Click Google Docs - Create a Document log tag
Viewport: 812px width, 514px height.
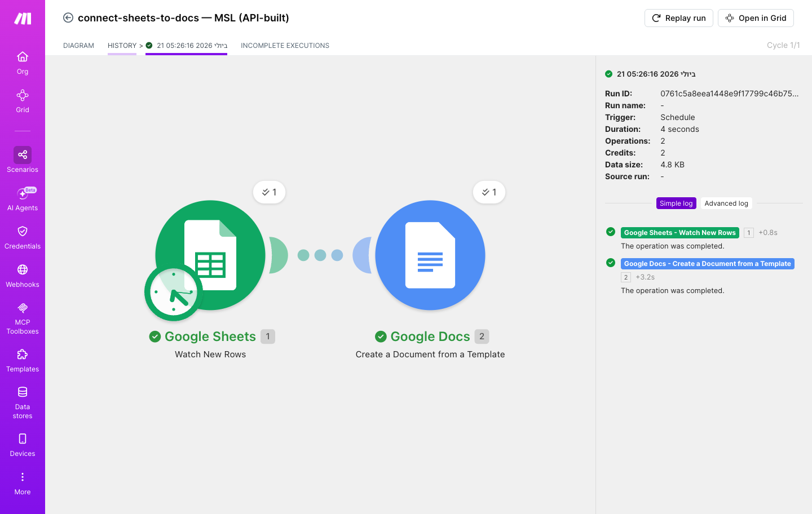(708, 264)
